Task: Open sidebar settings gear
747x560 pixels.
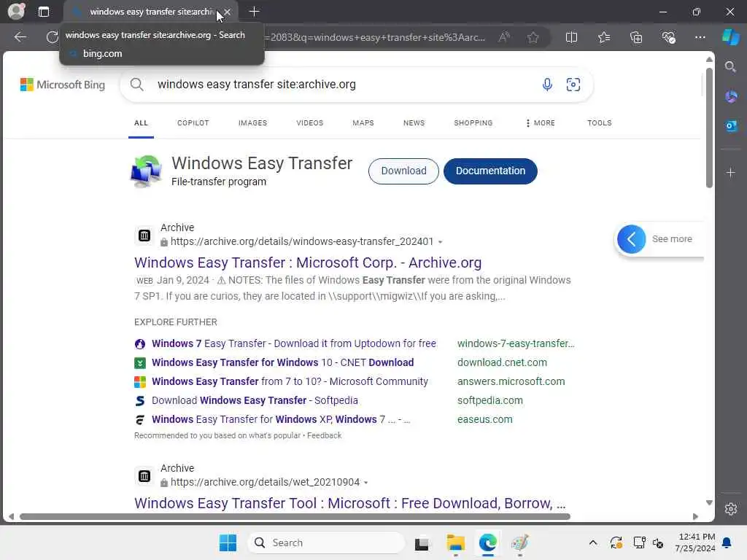Action: [x=731, y=509]
